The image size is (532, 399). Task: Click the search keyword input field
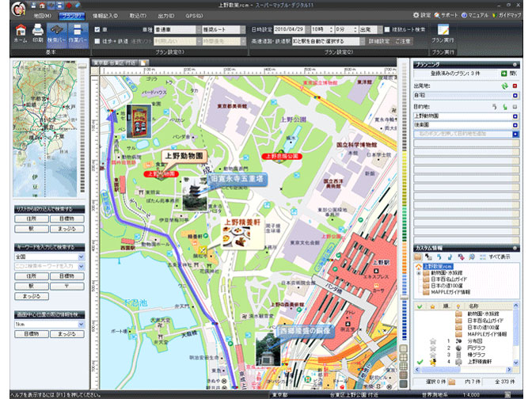pos(46,266)
